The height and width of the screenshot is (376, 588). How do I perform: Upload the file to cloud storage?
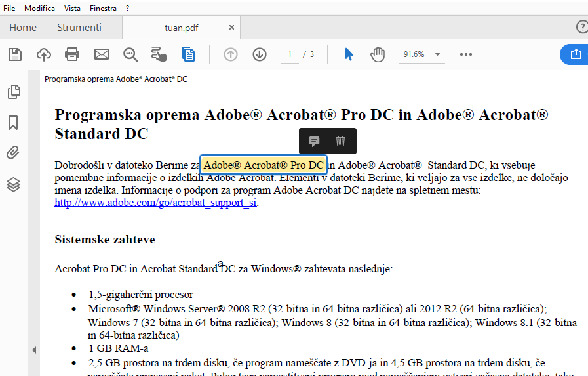[x=44, y=54]
